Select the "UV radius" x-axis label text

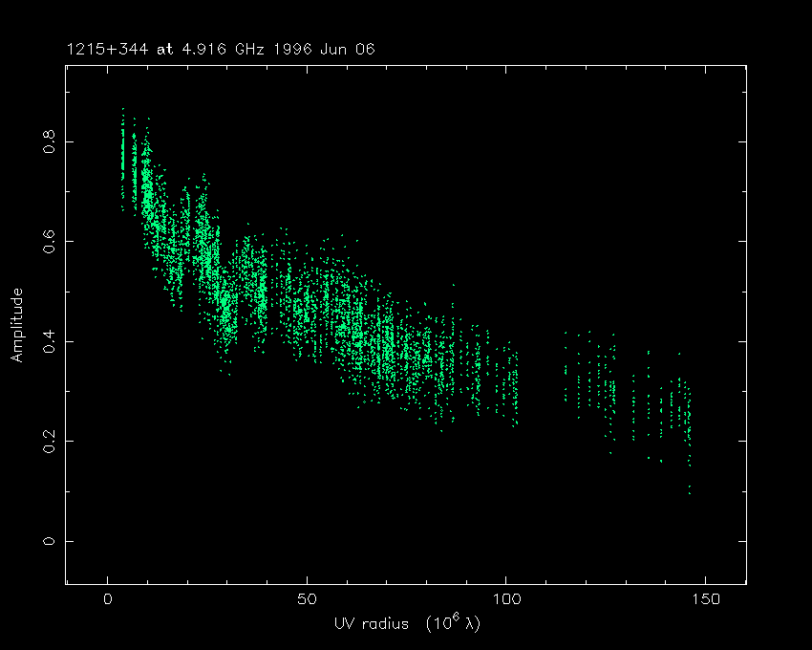pyautogui.click(x=374, y=623)
